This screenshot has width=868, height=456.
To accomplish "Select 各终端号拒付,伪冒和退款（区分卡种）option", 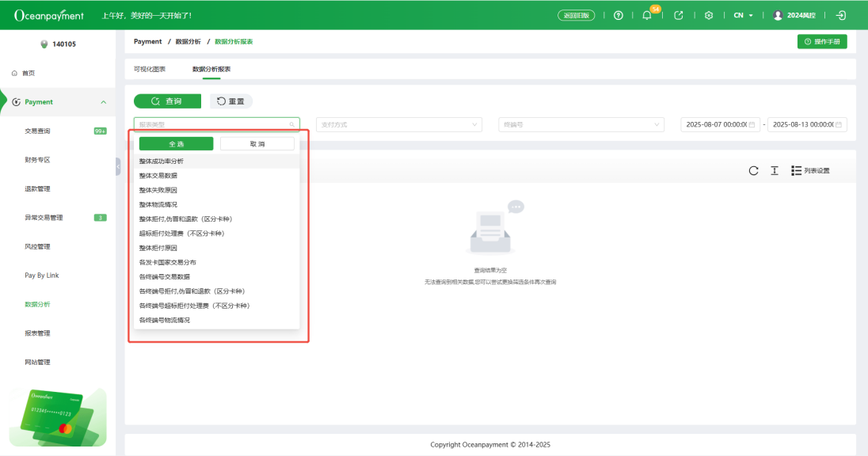I will pos(216,291).
